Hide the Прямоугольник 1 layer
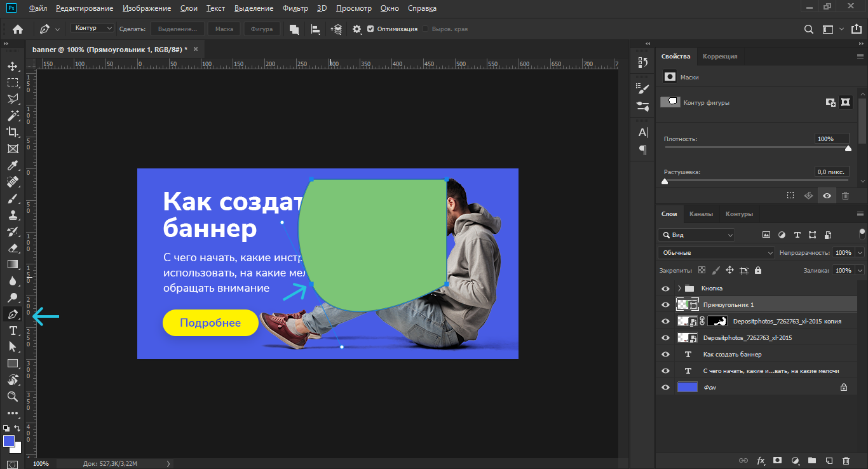The width and height of the screenshot is (868, 469). 665,305
